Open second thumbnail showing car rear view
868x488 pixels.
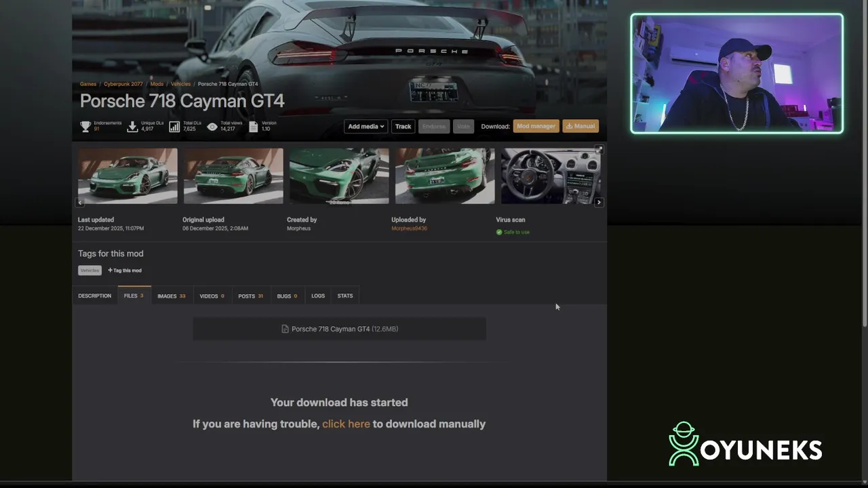point(233,176)
